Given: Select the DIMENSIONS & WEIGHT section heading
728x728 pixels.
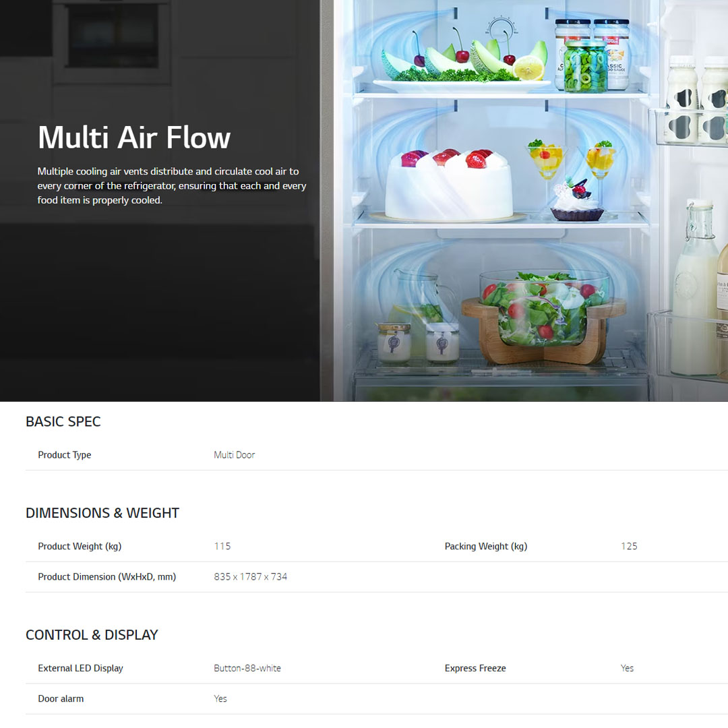Looking at the screenshot, I should 102,513.
